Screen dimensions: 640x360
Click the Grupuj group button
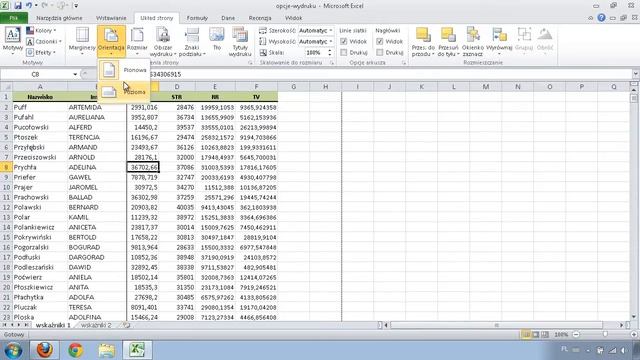tap(524, 42)
